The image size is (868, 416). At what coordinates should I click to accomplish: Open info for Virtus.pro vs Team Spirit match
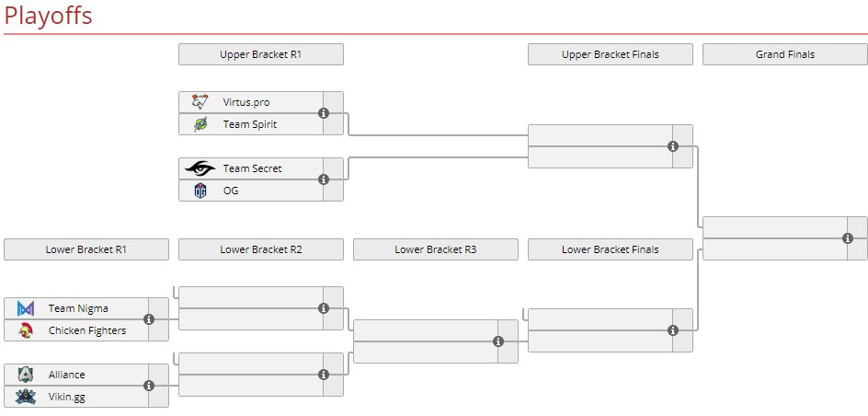tap(324, 113)
